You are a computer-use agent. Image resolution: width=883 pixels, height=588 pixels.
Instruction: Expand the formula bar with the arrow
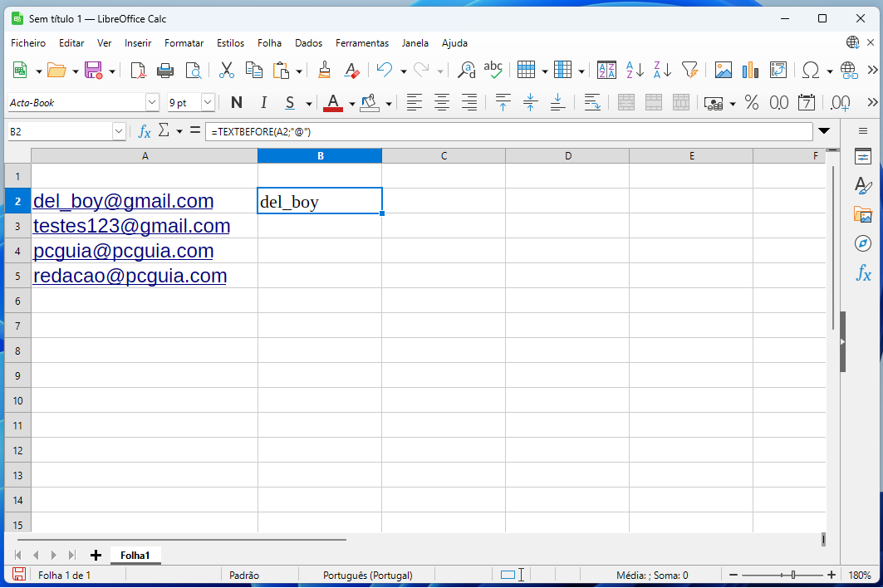point(824,131)
